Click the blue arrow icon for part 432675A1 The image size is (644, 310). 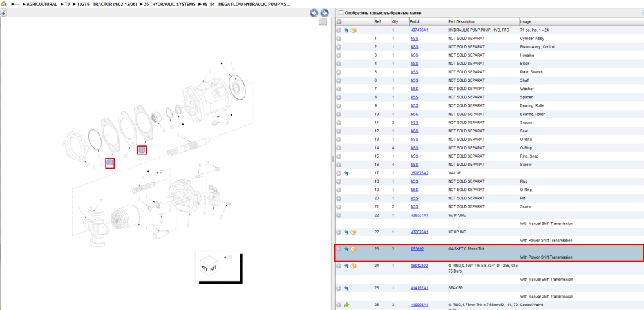tap(346, 232)
